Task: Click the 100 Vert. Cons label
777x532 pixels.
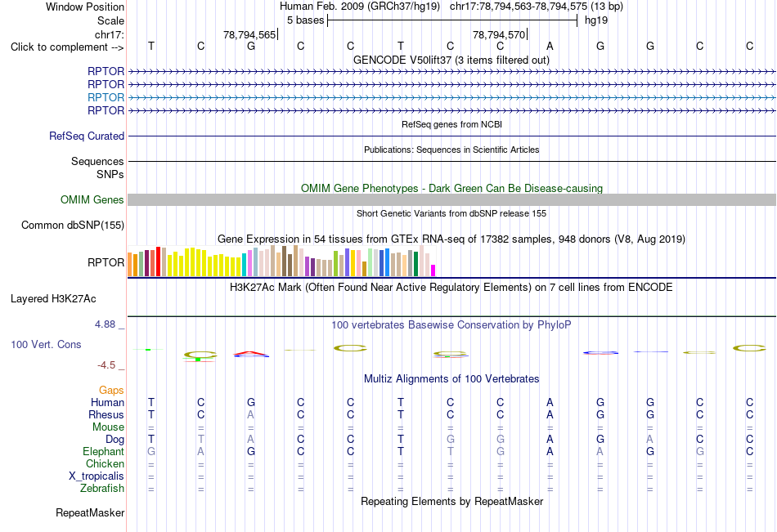Action: pyautogui.click(x=46, y=344)
